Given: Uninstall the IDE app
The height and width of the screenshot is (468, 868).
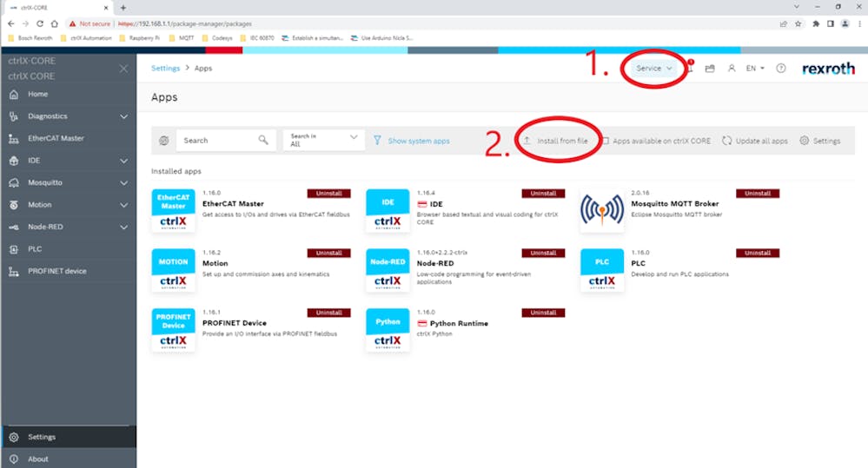Looking at the screenshot, I should point(543,194).
